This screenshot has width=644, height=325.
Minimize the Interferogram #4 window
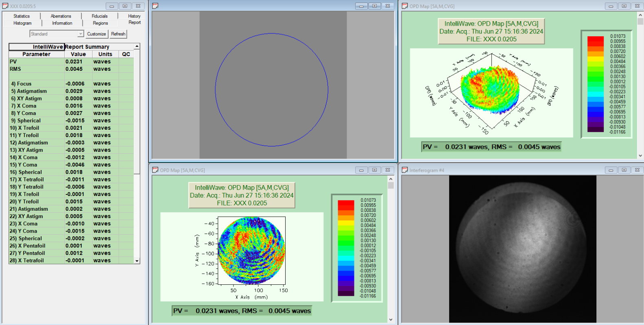611,170
